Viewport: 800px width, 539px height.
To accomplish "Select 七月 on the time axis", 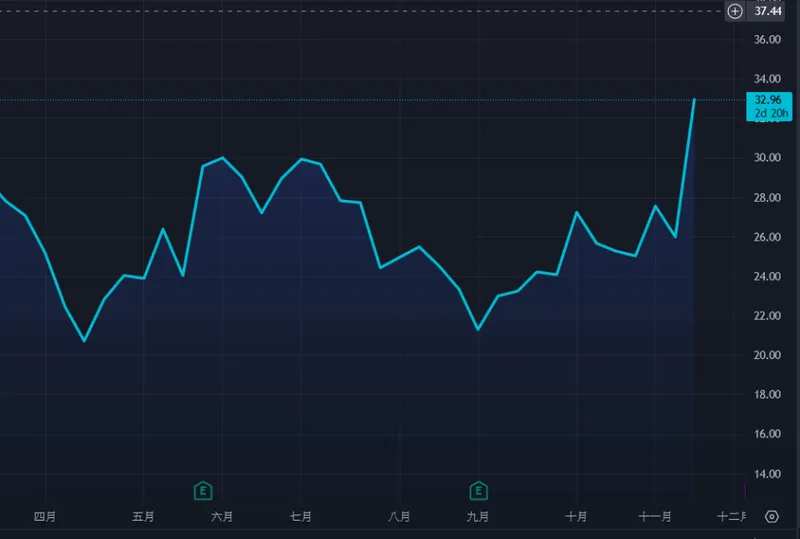I will pyautogui.click(x=300, y=517).
